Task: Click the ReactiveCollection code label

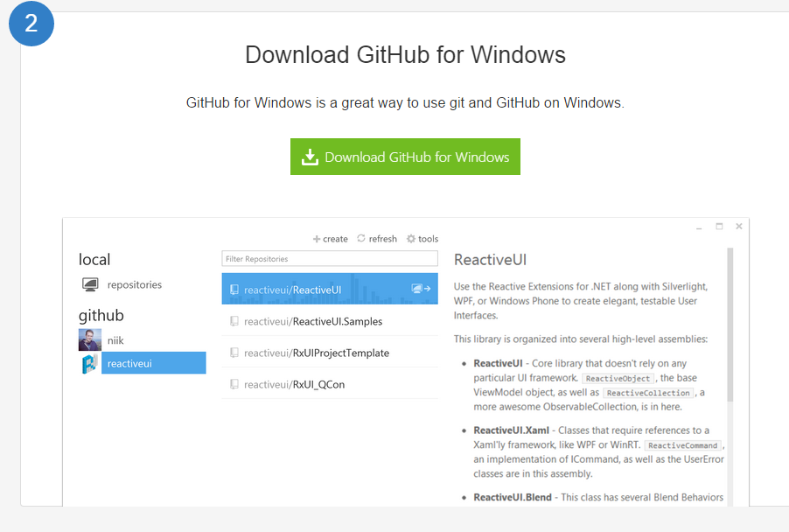Action: click(648, 393)
